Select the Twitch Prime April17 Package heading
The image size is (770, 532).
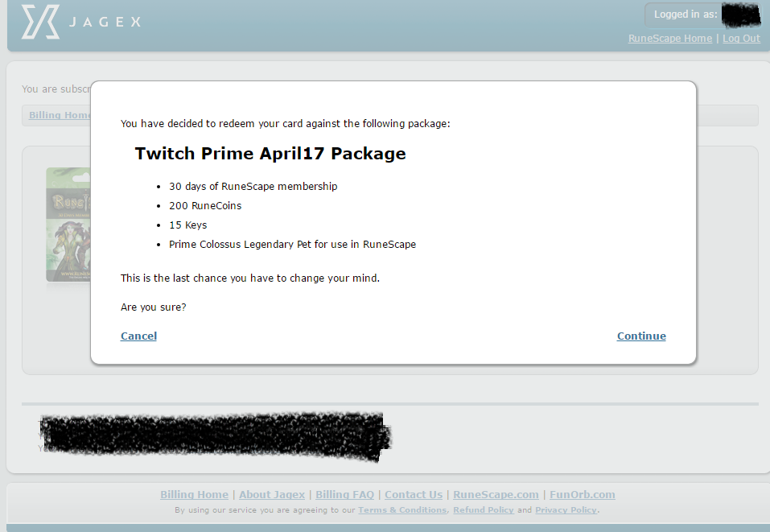coord(270,153)
